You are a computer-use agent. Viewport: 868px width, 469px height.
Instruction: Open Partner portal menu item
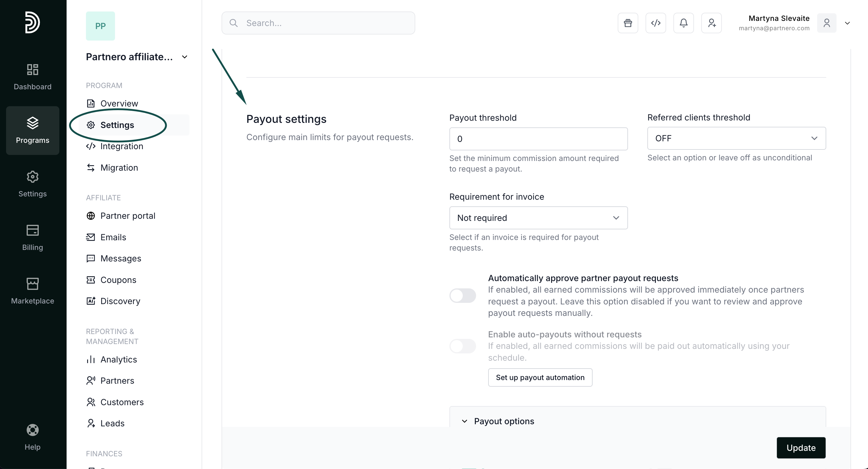(x=128, y=216)
